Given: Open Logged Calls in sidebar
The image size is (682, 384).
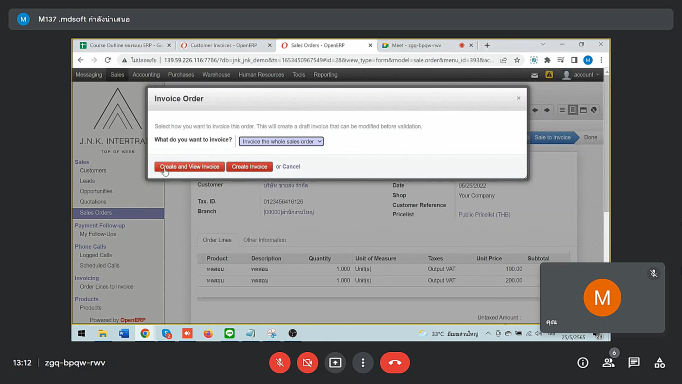Looking at the screenshot, I should pyautogui.click(x=96, y=255).
